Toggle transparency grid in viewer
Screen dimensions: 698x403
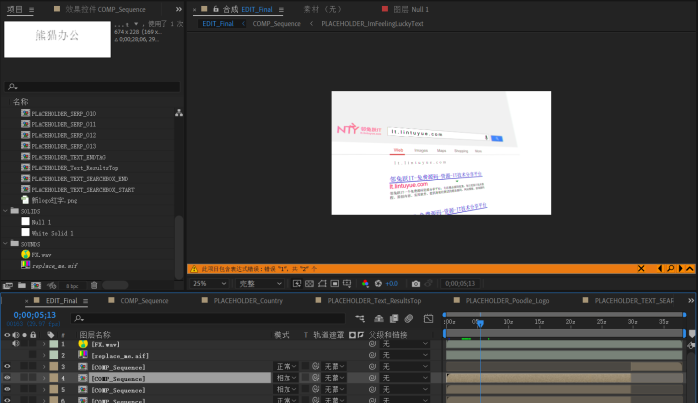tap(310, 283)
